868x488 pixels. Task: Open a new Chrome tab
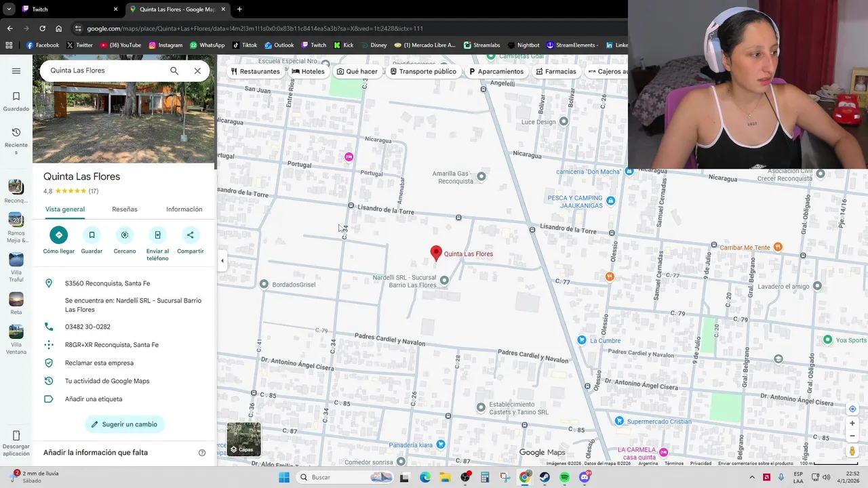(239, 9)
